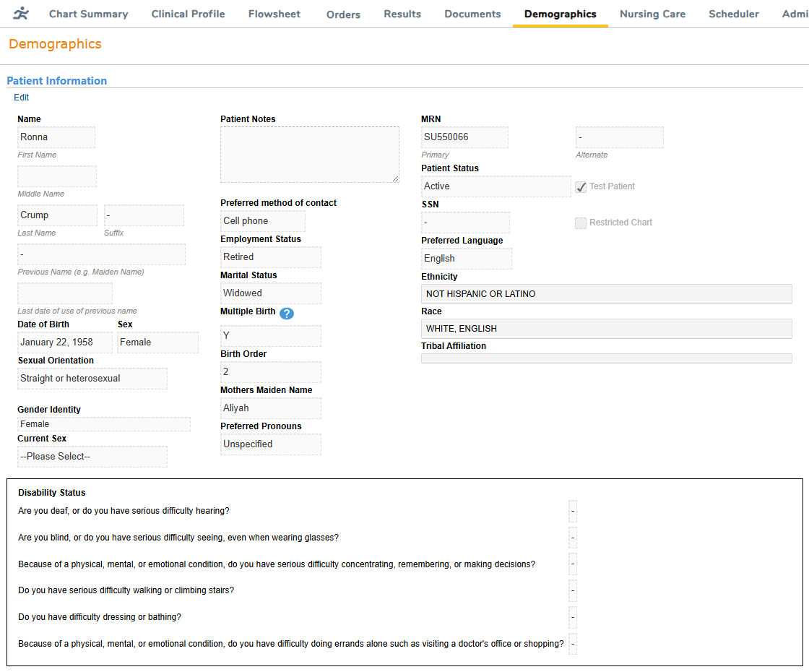The height and width of the screenshot is (672, 809).
Task: Click inside the Patient Notes field
Action: pyautogui.click(x=309, y=154)
